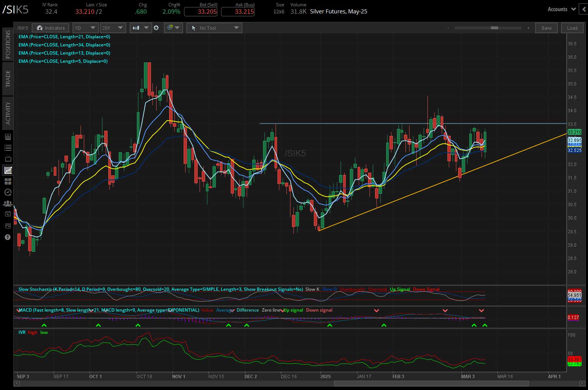Screen dimensions: 588x390
Task: Open the help question mark icon
Action: click(7, 237)
